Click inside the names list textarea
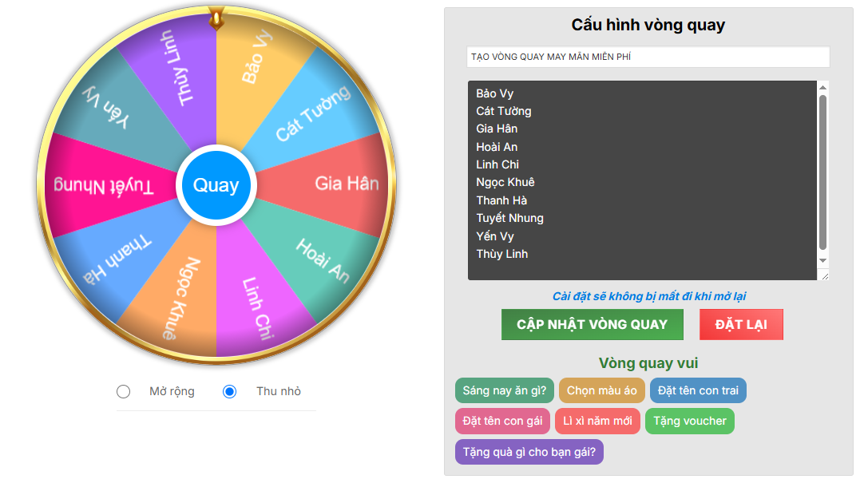This screenshot has height=479, width=868. coord(642,180)
